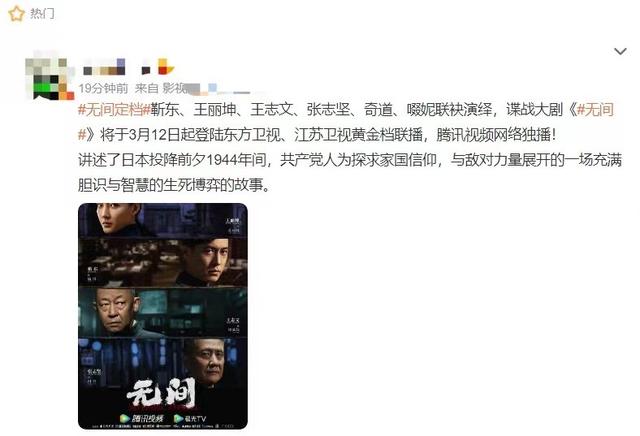Image resolution: width=640 pixels, height=436 pixels.
Task: Click the trailing # symbol starting second line
Action: tap(82, 135)
